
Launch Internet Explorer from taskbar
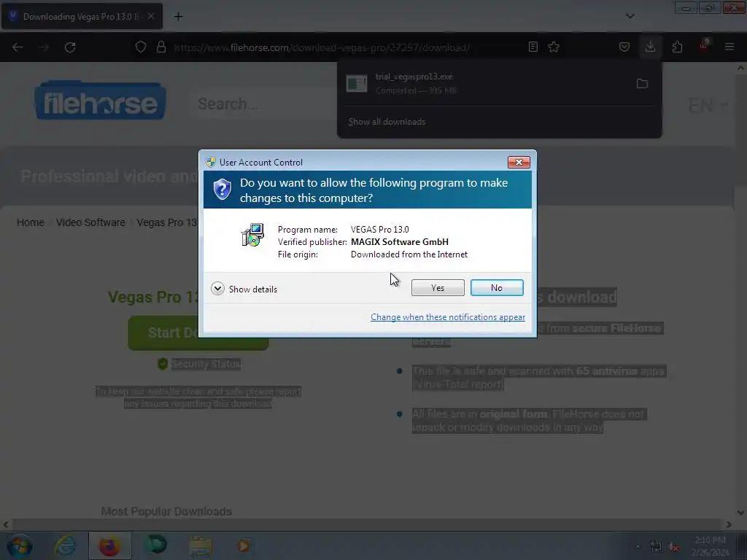click(x=65, y=545)
